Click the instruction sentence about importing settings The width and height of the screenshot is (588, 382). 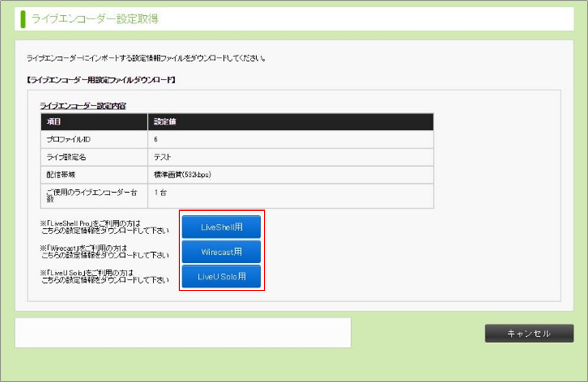(x=147, y=58)
